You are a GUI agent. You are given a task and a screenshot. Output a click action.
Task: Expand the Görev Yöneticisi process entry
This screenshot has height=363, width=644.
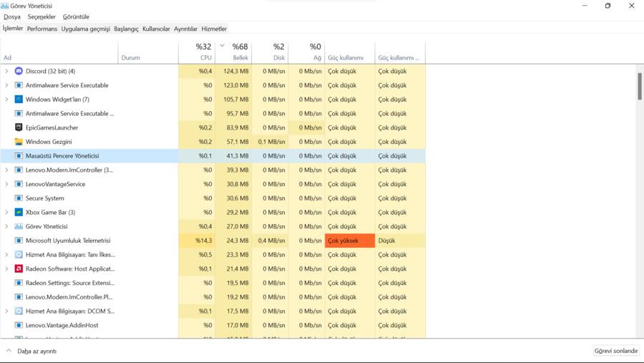[x=6, y=226]
